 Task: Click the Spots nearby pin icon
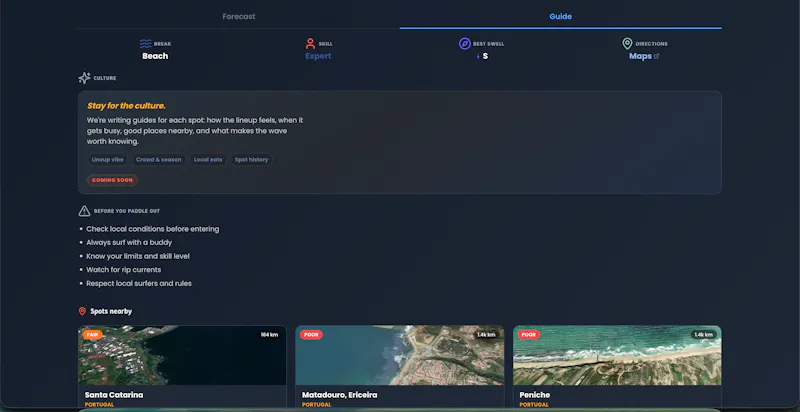(82, 311)
